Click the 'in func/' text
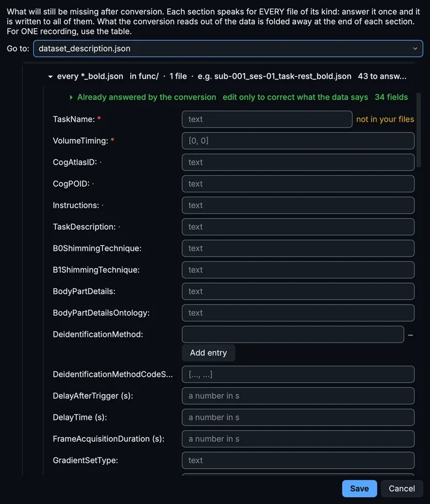This screenshot has height=504, width=430. point(144,76)
